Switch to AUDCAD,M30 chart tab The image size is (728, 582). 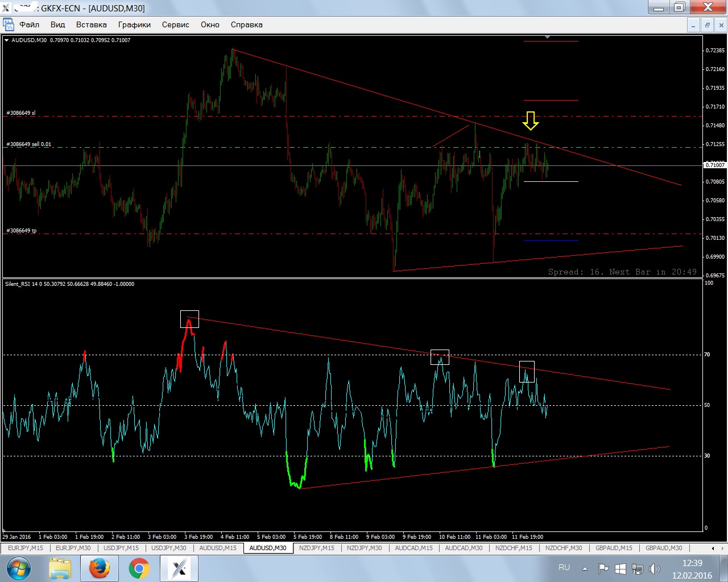tap(464, 548)
